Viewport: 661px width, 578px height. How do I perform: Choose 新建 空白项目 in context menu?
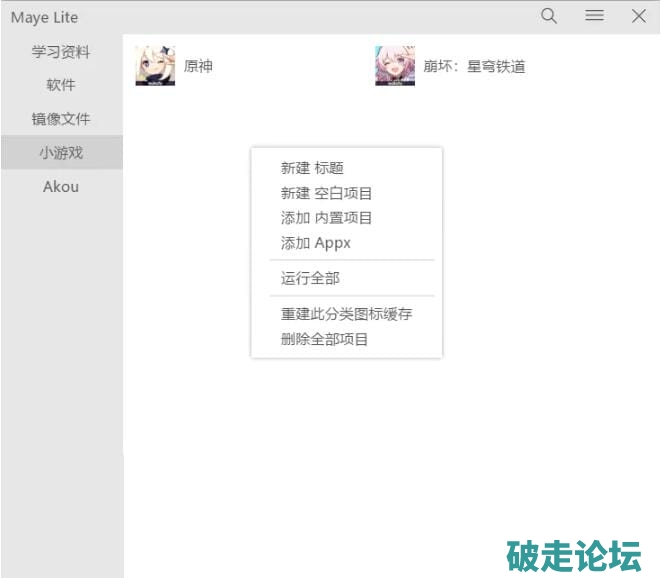click(326, 193)
